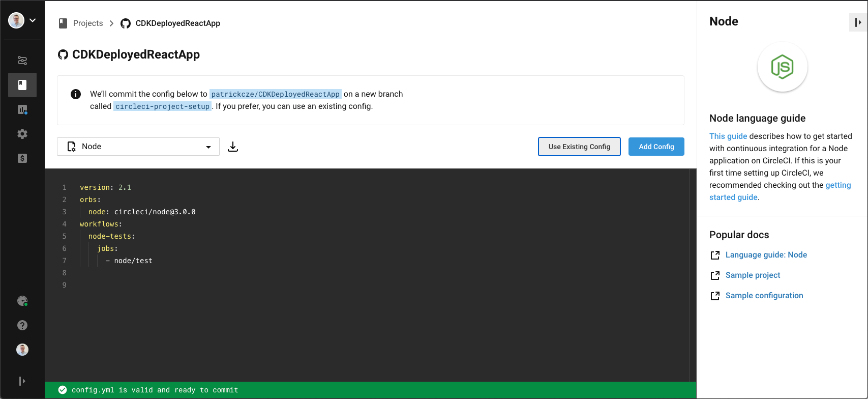Image resolution: width=868 pixels, height=399 pixels.
Task: Open Organization Settings gear icon
Action: click(22, 134)
